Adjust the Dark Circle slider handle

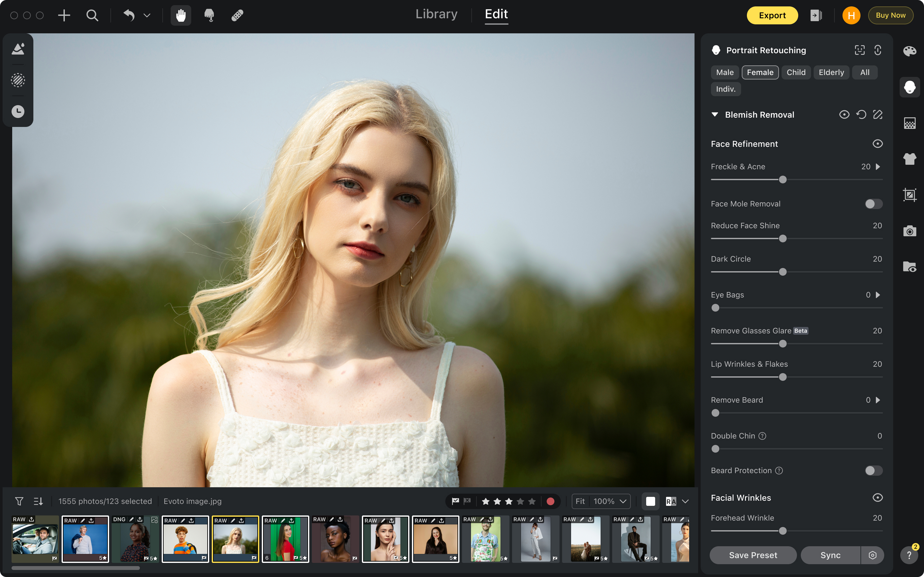coord(782,272)
